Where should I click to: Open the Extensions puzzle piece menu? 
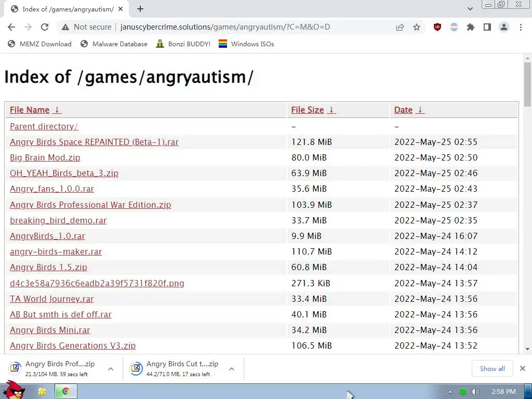[x=471, y=27]
